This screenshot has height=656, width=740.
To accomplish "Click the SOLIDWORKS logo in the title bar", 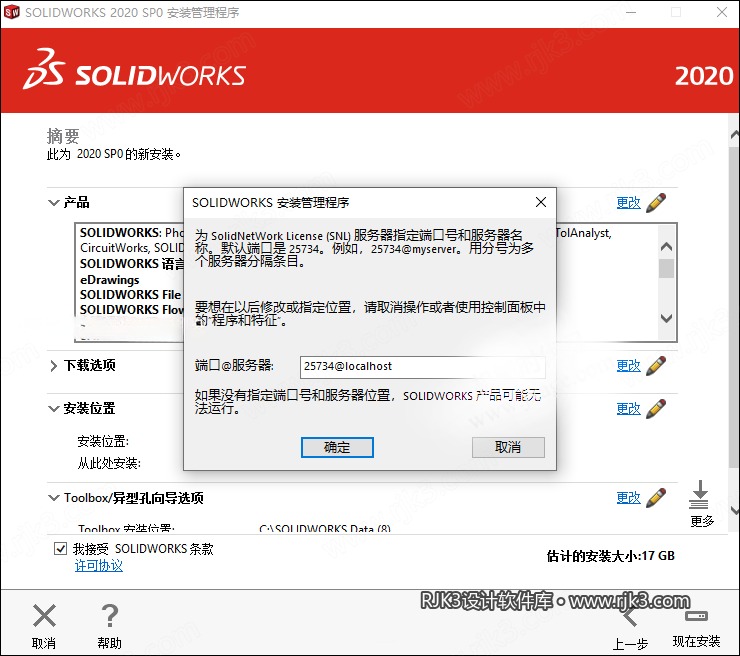I will (x=11, y=12).
